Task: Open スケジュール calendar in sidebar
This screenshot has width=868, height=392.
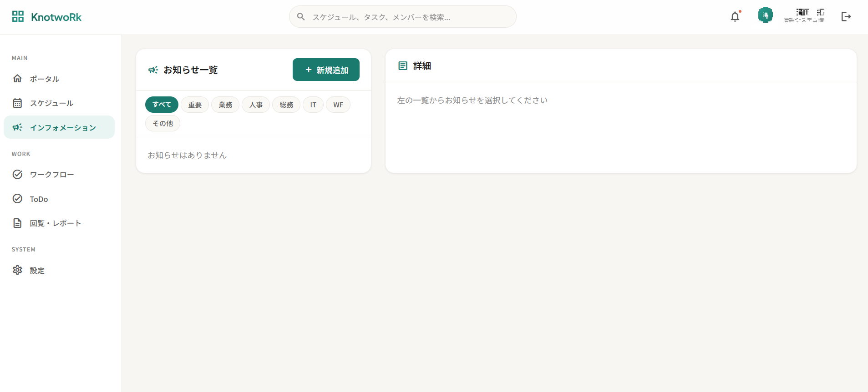Action: pos(51,103)
